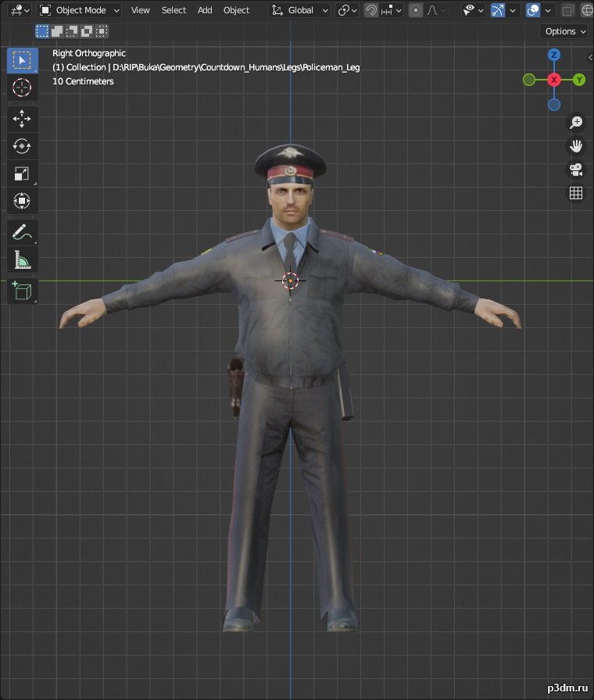Activate the Rotate tool
594x700 pixels.
coord(22,146)
